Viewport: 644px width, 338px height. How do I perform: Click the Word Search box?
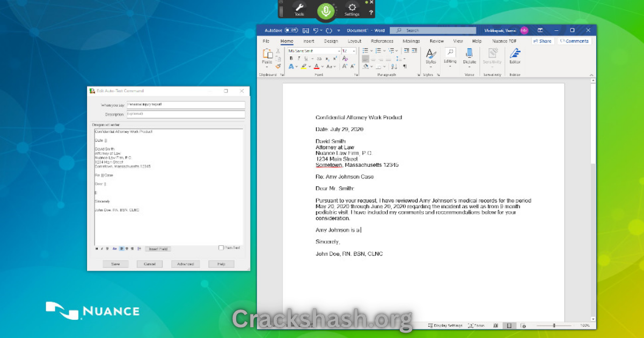(x=433, y=31)
